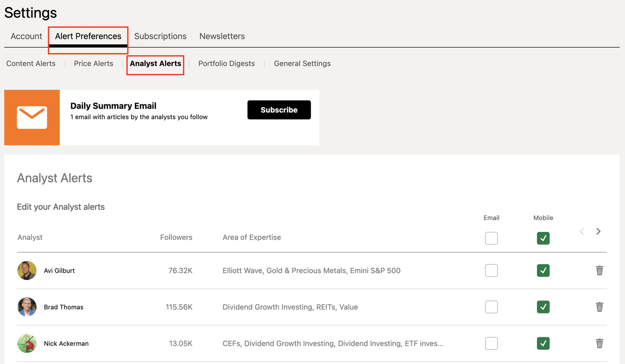Viewport: 625px width, 364px height.
Task: Select the Price Alerts tab
Action: (93, 64)
